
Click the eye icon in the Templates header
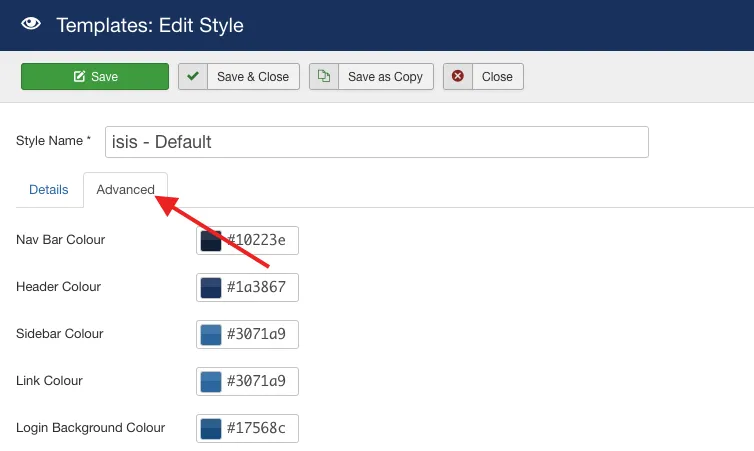(33, 25)
